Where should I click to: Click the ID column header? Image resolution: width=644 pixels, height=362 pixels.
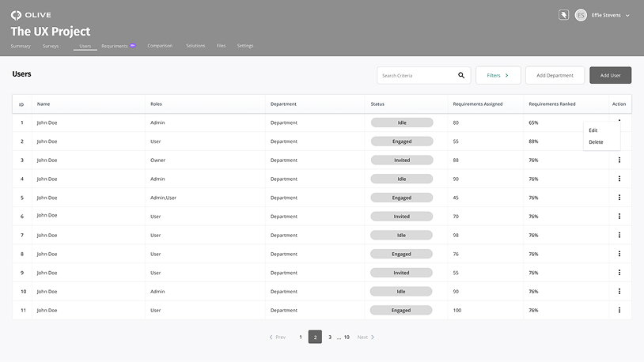click(21, 104)
